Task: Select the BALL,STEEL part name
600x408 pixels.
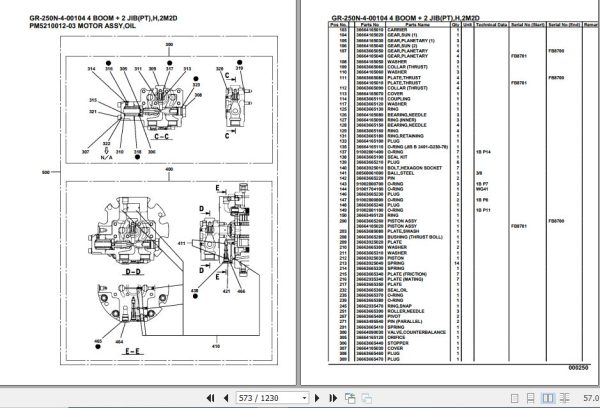Action: pyautogui.click(x=401, y=173)
